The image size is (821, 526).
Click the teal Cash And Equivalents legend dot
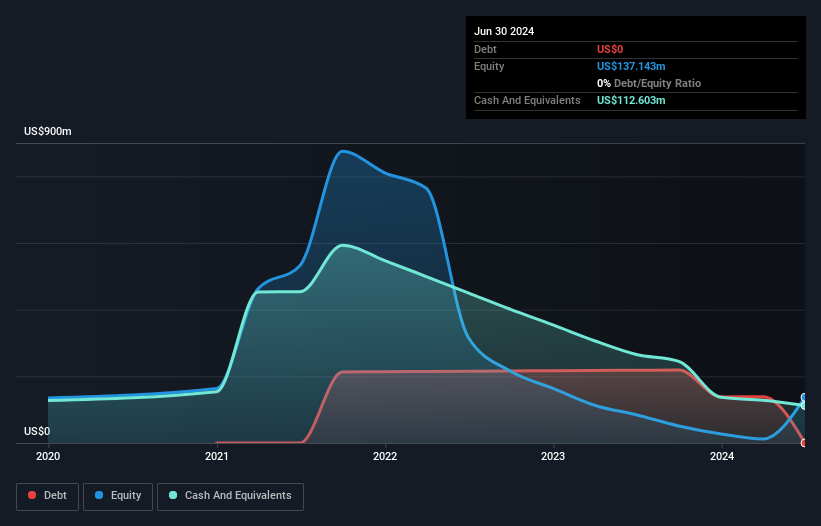(173, 495)
